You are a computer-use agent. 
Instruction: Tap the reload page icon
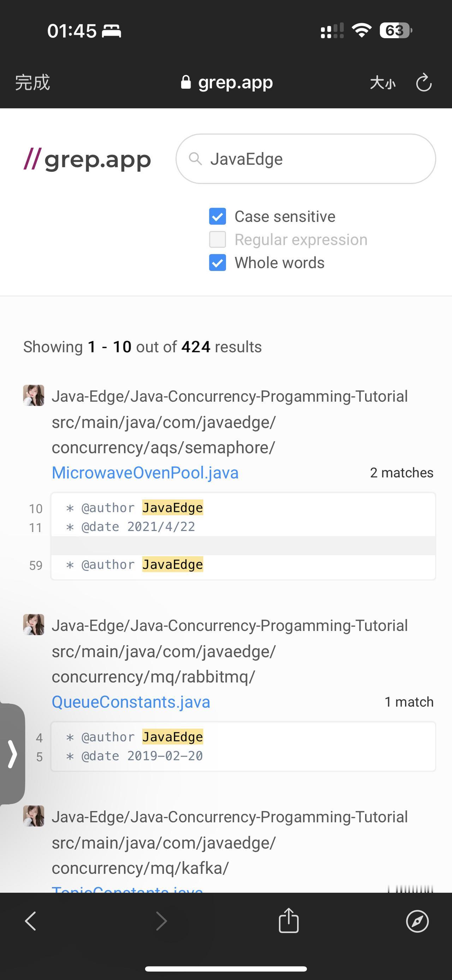[x=423, y=83]
